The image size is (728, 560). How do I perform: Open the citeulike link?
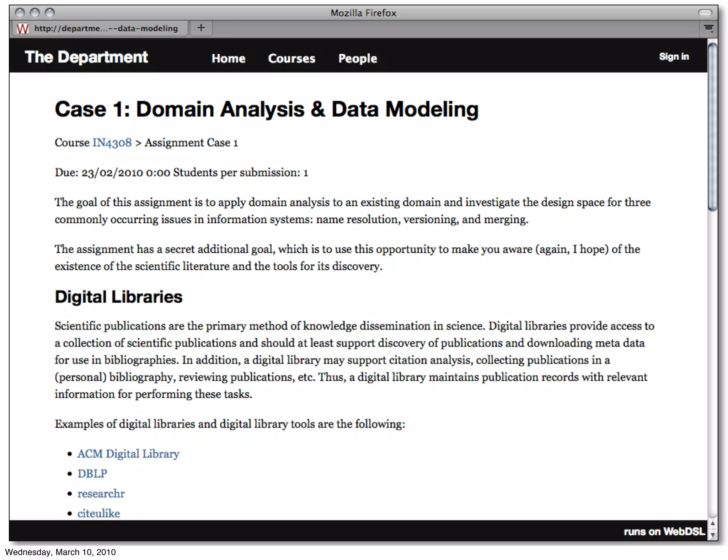(98, 513)
